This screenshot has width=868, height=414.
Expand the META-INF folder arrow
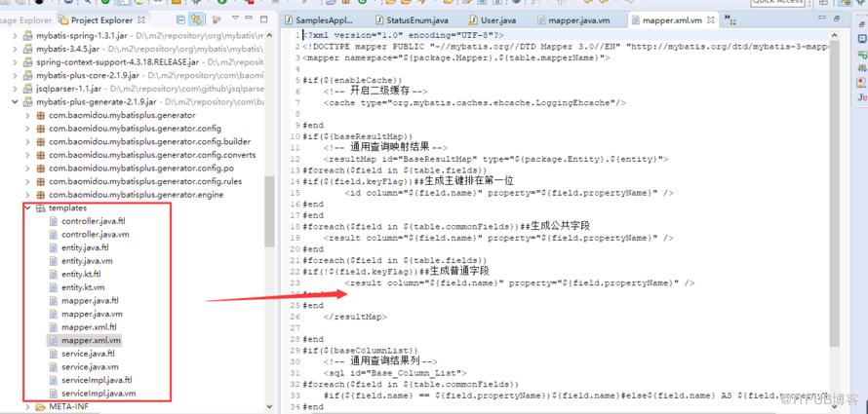point(27,407)
